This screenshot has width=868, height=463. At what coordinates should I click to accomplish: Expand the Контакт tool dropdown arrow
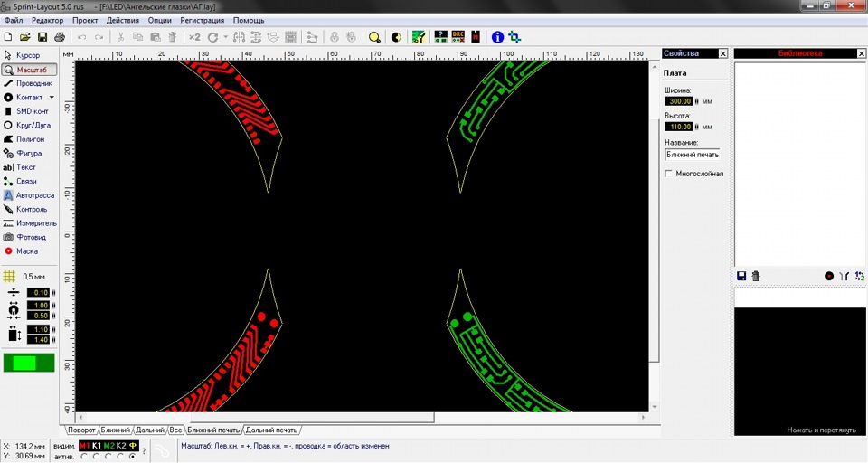52,97
